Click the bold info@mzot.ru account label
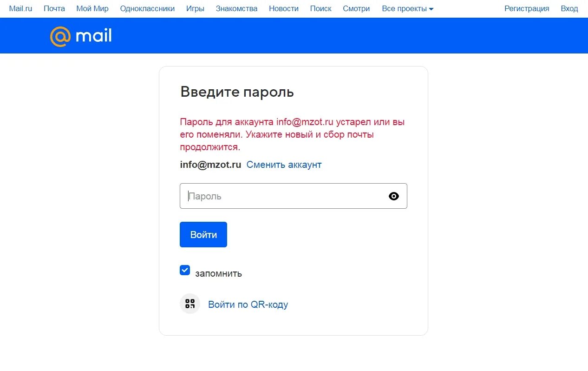Screen dimensions: 588x371 point(210,165)
